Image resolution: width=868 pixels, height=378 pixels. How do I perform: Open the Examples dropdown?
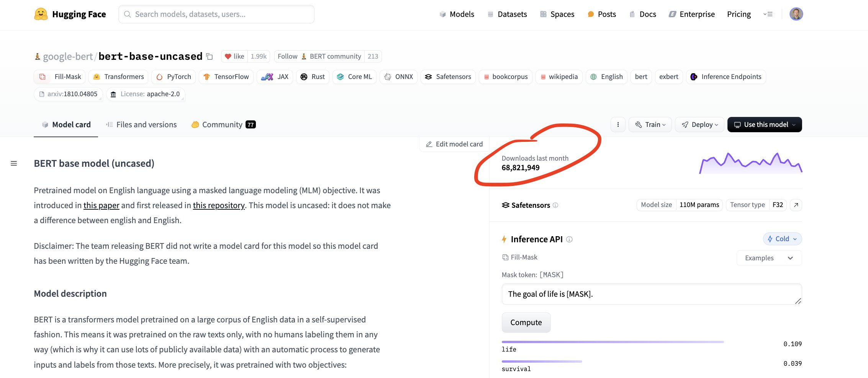click(769, 258)
